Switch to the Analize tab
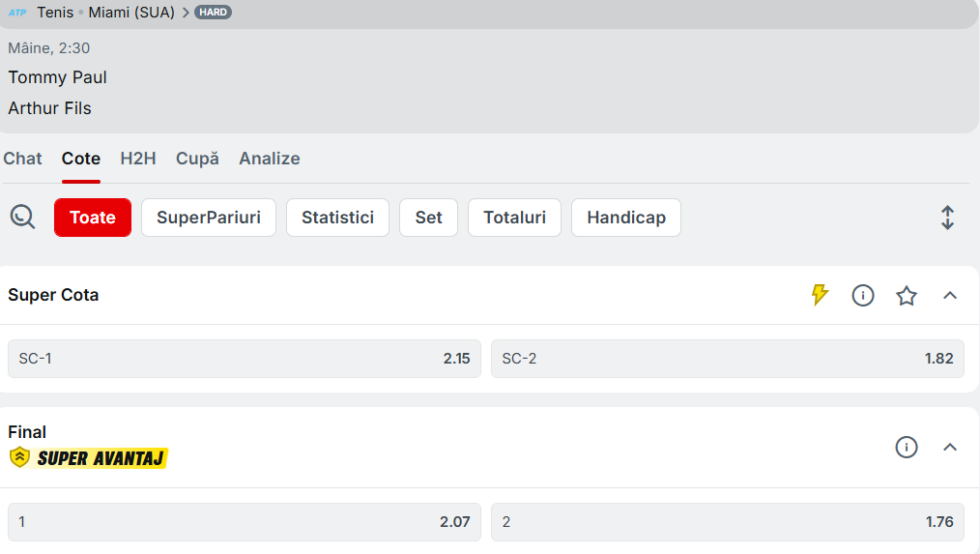 [x=269, y=159]
